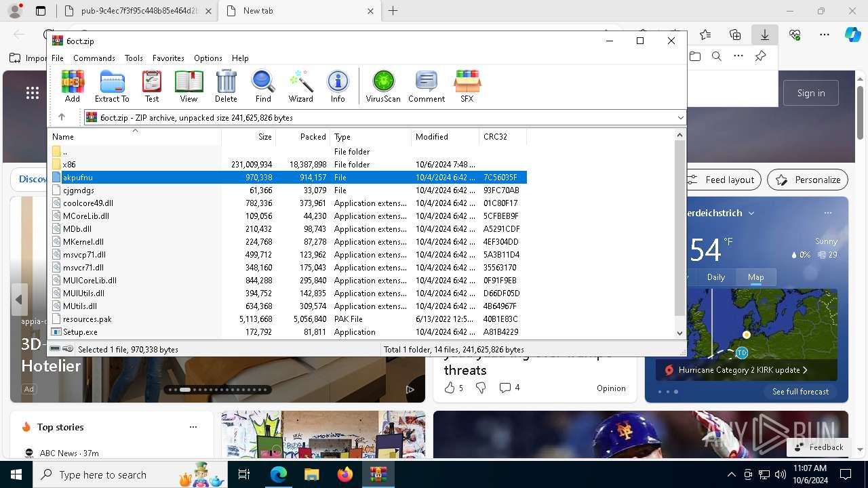Open the Favorites menu
The width and height of the screenshot is (868, 488).
click(x=168, y=58)
